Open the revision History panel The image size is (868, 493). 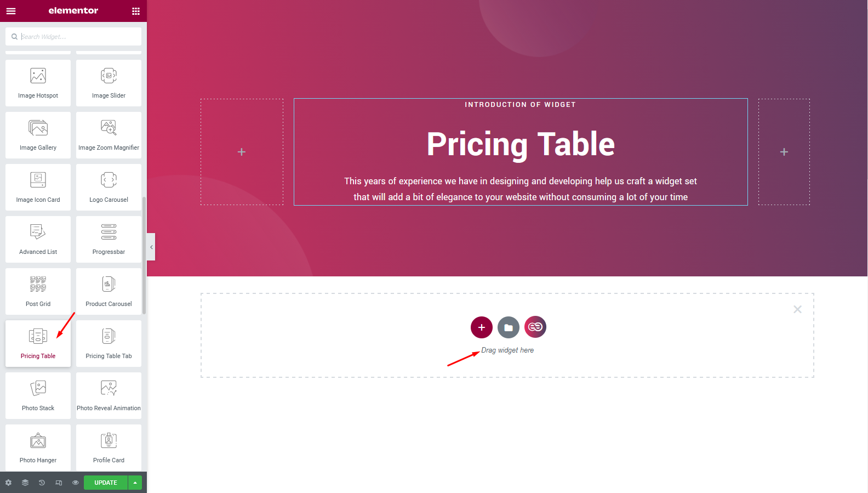42,483
